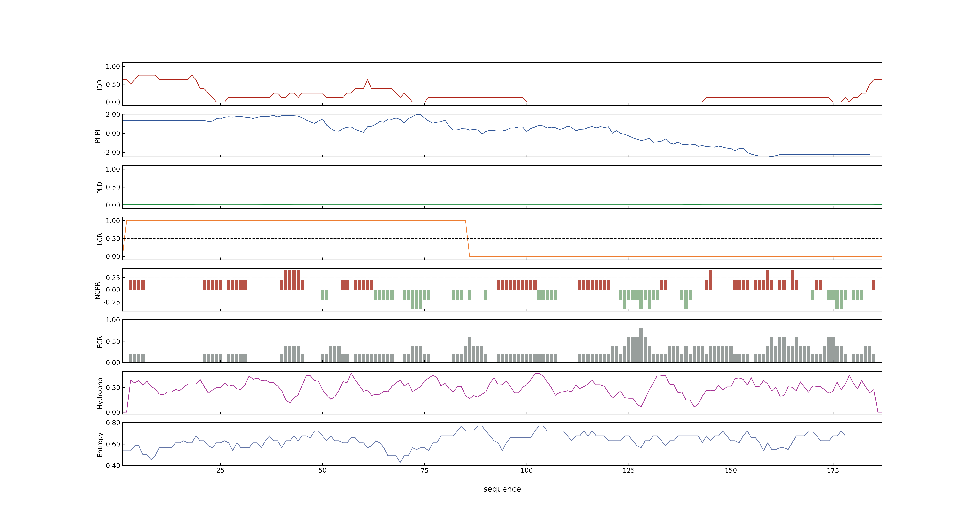Viewport: 980px width, 523px height.
Task: Click the x-axis tick label 25
Action: [x=220, y=470]
